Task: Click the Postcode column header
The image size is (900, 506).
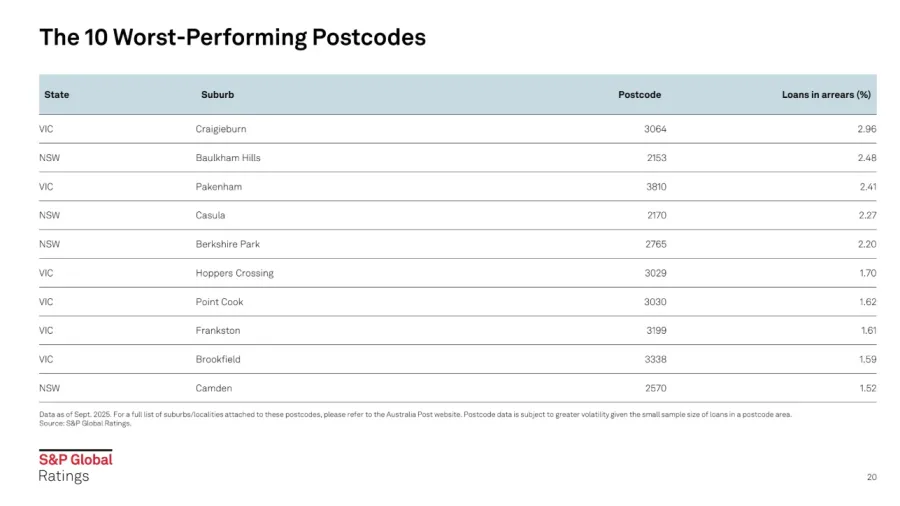Action: click(639, 95)
